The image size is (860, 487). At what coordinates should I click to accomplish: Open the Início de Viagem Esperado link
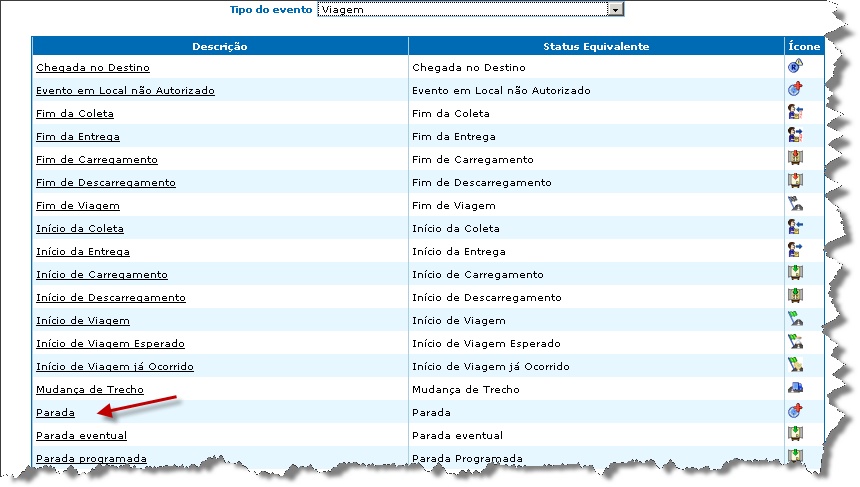click(110, 344)
